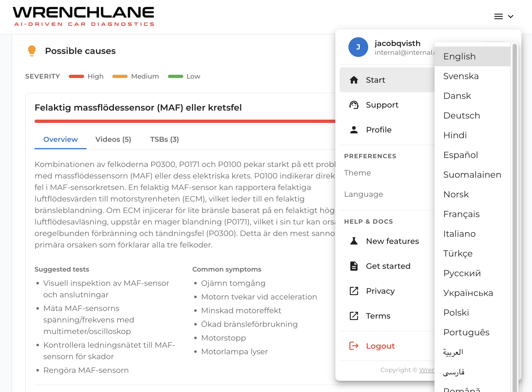
Task: Click the Privacy external link icon
Action: (354, 291)
